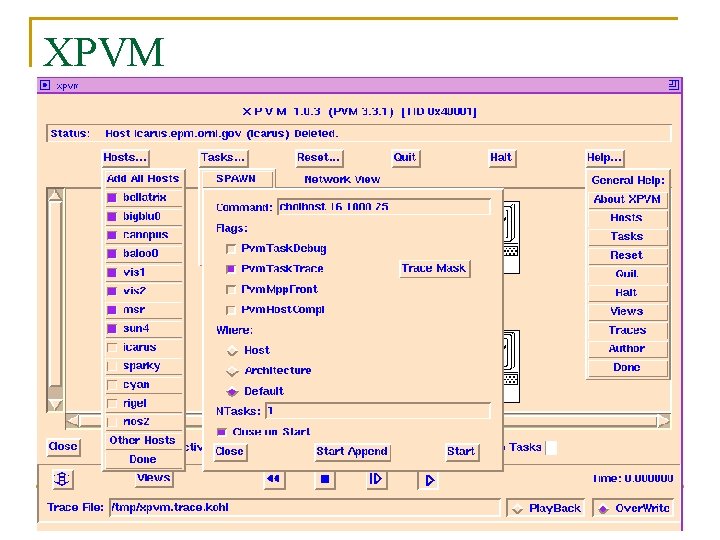Click the Trace Mask button

[433, 268]
